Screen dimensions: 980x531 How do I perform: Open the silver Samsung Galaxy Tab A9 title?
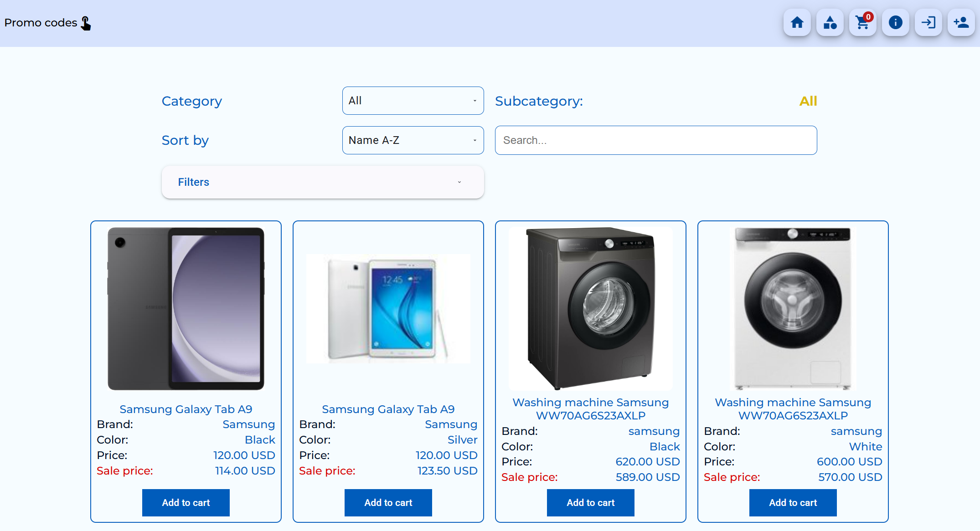click(388, 409)
